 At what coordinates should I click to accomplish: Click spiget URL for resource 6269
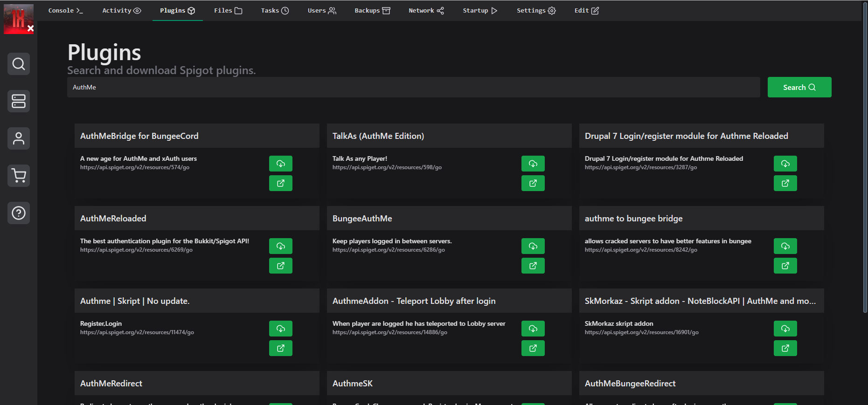point(136,250)
